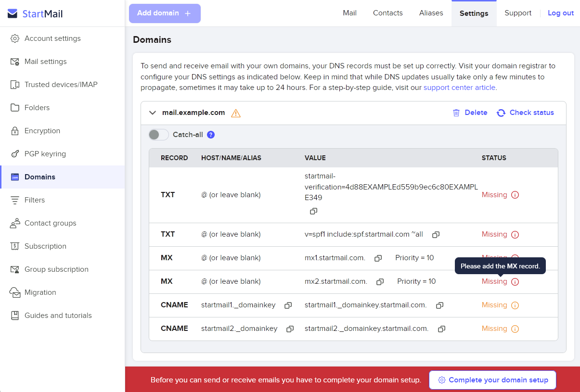580x392 pixels.
Task: Copy the mx1.startmail.com MX value
Action: pyautogui.click(x=378, y=258)
